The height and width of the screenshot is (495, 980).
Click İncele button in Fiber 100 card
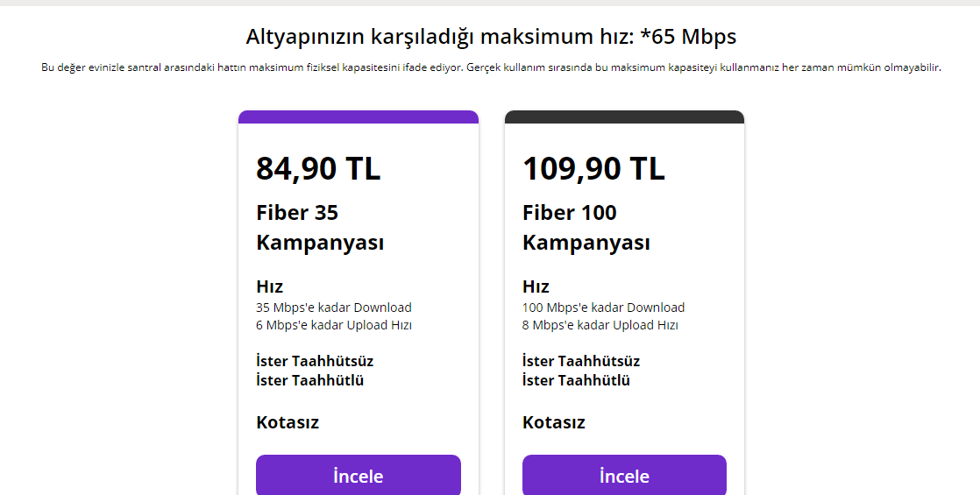click(x=624, y=476)
